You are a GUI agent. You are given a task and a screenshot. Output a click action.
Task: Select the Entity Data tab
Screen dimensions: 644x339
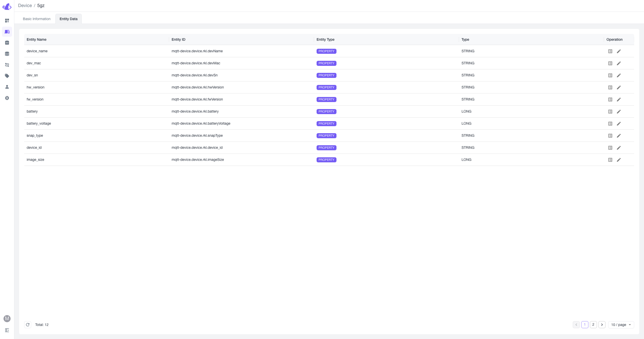point(68,19)
